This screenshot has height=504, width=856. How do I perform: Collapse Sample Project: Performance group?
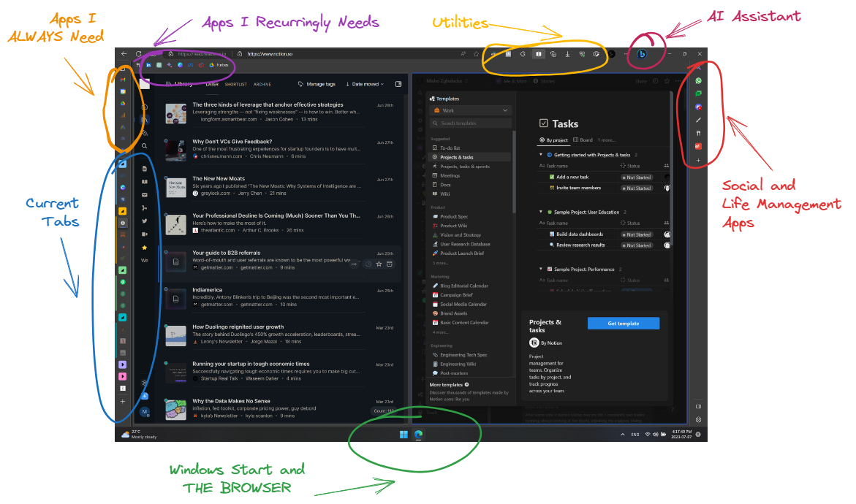[x=541, y=270]
